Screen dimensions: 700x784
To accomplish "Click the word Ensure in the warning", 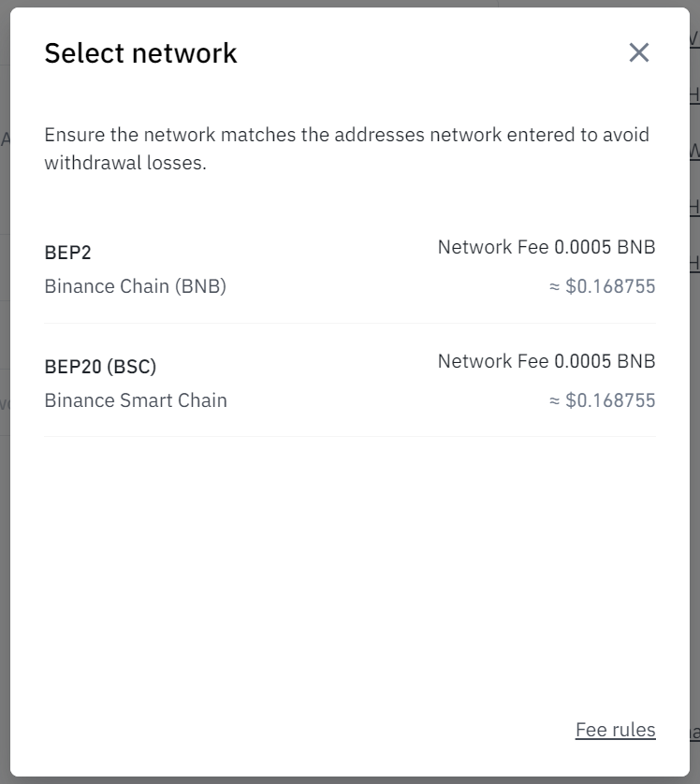I will [x=75, y=135].
